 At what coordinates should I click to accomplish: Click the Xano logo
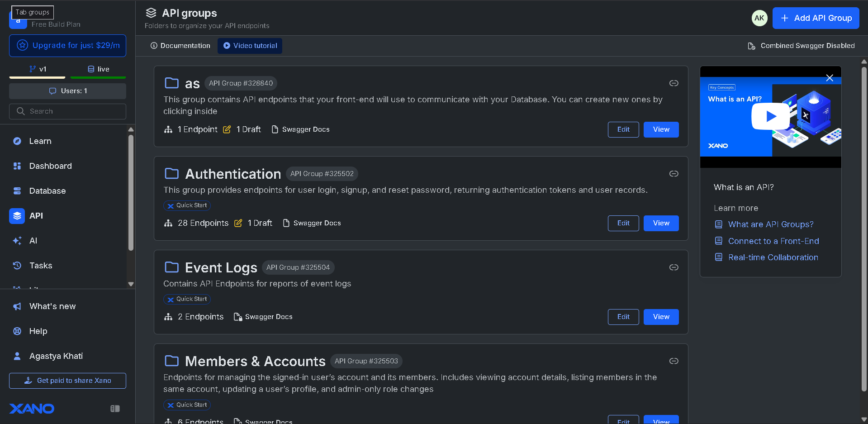coord(32,409)
